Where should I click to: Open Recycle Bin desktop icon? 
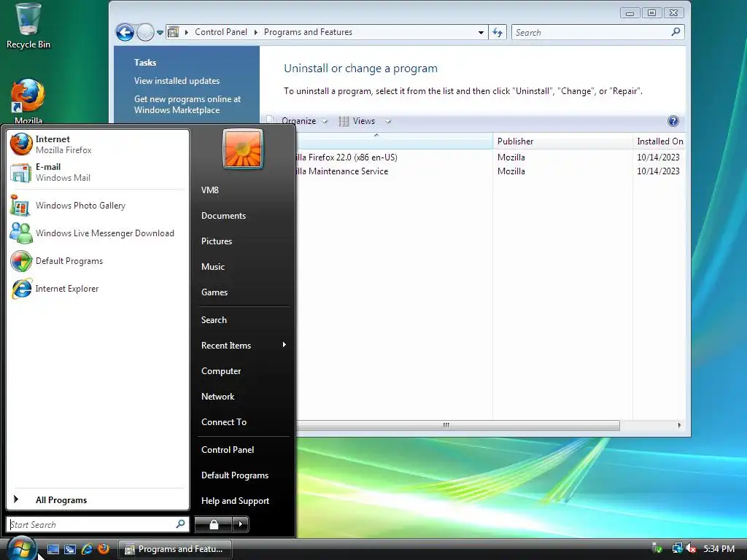[28, 26]
